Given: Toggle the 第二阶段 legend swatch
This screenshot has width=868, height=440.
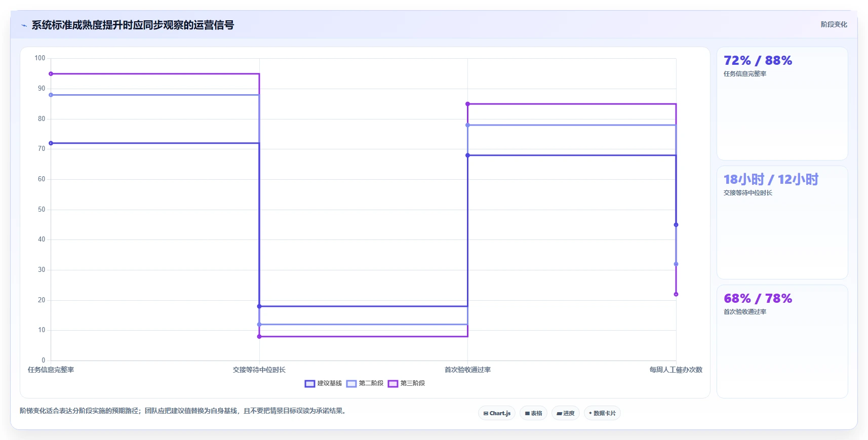Looking at the screenshot, I should pos(351,384).
